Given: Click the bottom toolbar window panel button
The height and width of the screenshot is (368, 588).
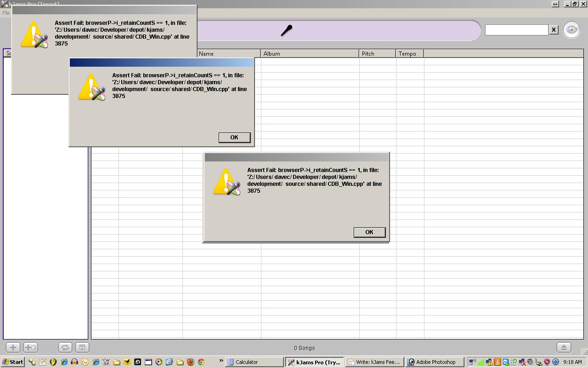Looking at the screenshot, I should [82, 348].
